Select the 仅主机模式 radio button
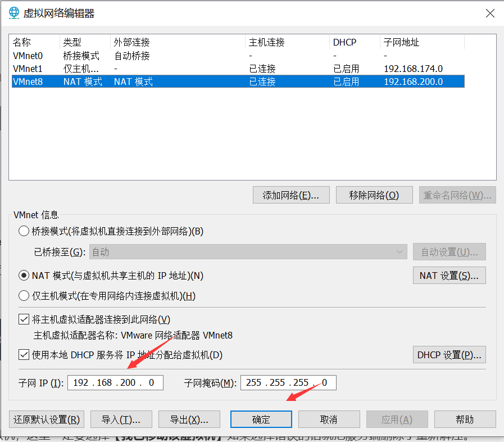 click(x=24, y=296)
